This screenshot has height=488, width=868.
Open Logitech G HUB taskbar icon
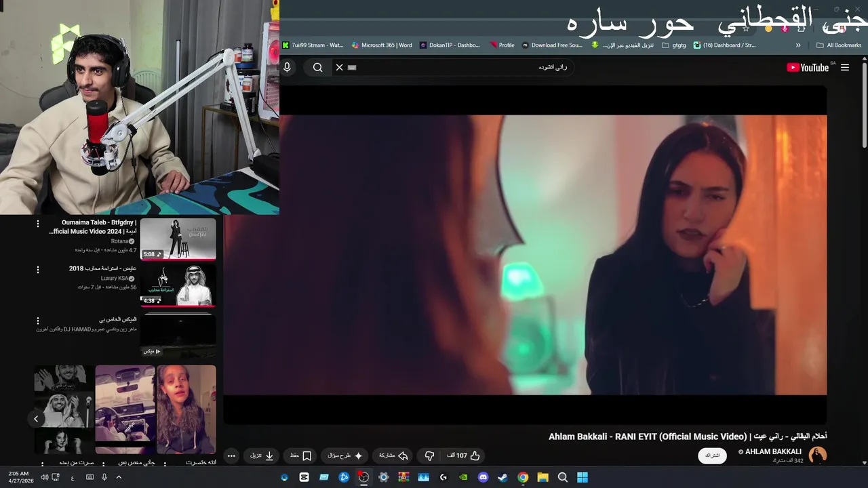point(443,477)
